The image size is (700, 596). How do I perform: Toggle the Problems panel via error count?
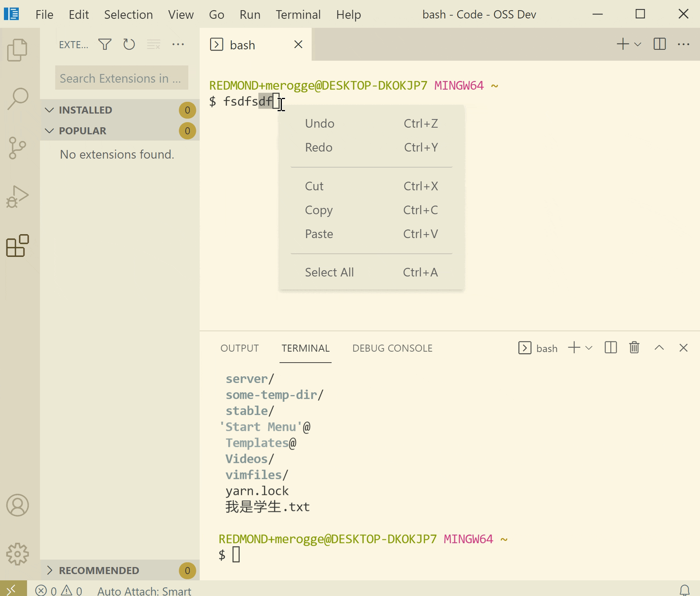59,591
